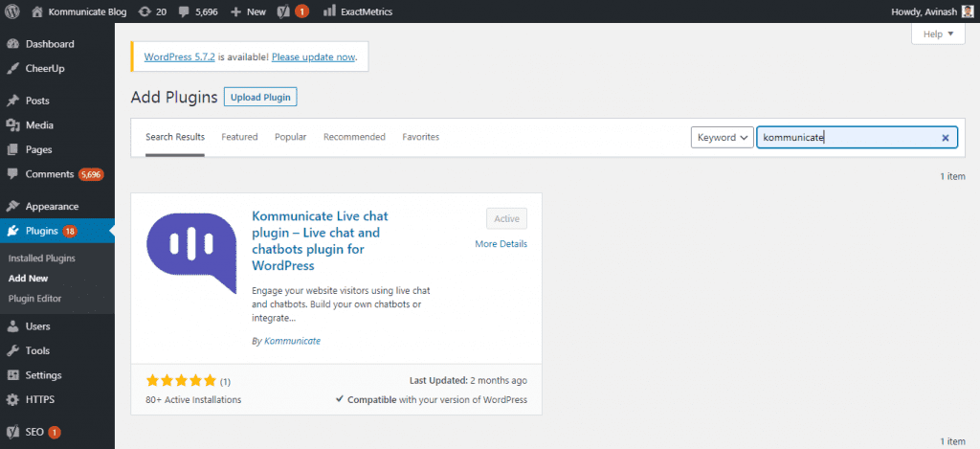Open comments bubble showing 5,696
The image size is (980, 449).
pos(199,11)
